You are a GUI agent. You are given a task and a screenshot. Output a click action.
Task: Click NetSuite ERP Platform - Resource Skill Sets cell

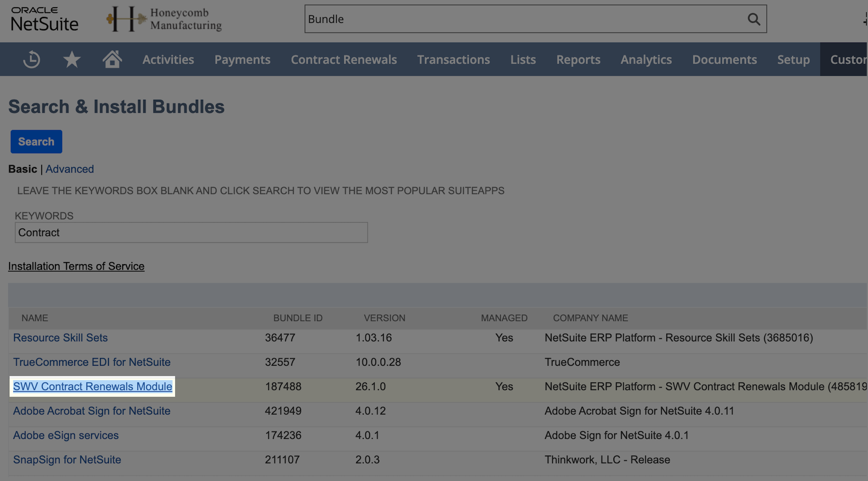pos(679,338)
